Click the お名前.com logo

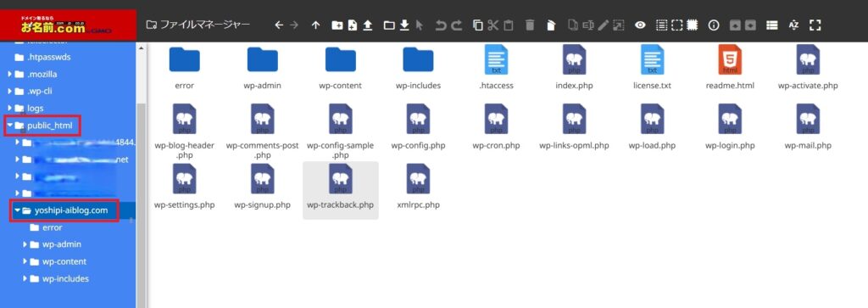[68, 25]
